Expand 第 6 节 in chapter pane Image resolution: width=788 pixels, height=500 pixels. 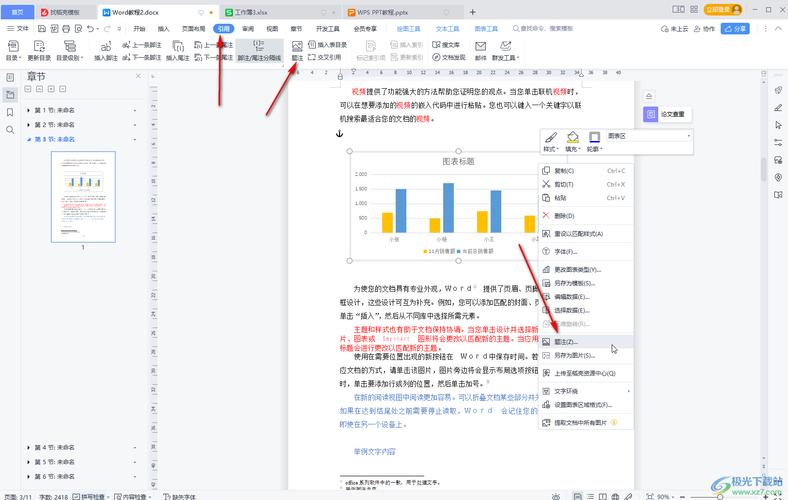[x=28, y=476]
